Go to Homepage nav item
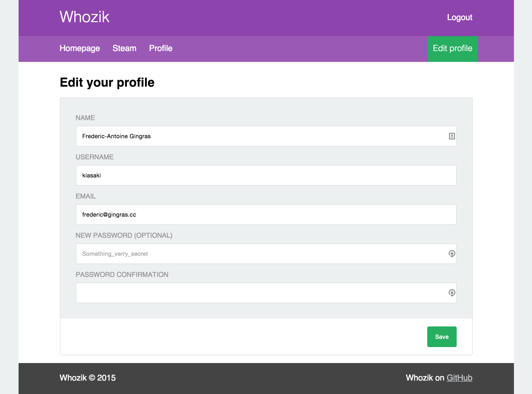Image resolution: width=532 pixels, height=394 pixels. [79, 48]
